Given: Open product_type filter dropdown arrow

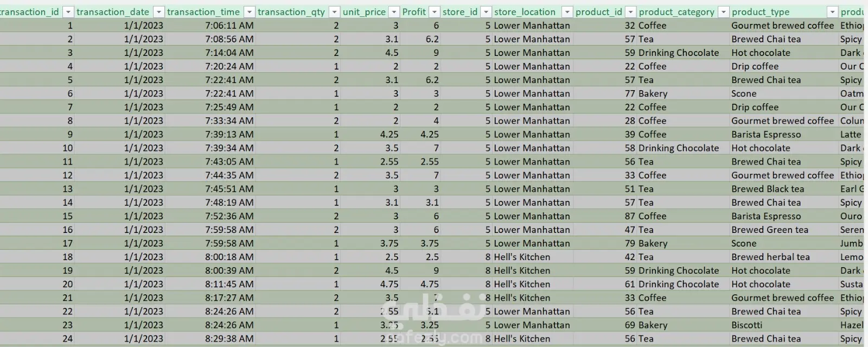Looking at the screenshot, I should pos(832,12).
